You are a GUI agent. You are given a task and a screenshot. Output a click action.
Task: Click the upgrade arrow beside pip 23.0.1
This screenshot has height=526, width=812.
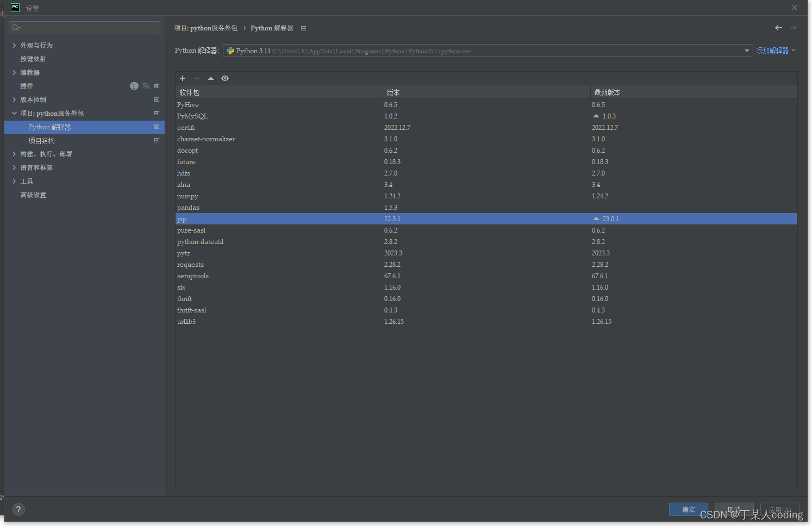click(596, 218)
